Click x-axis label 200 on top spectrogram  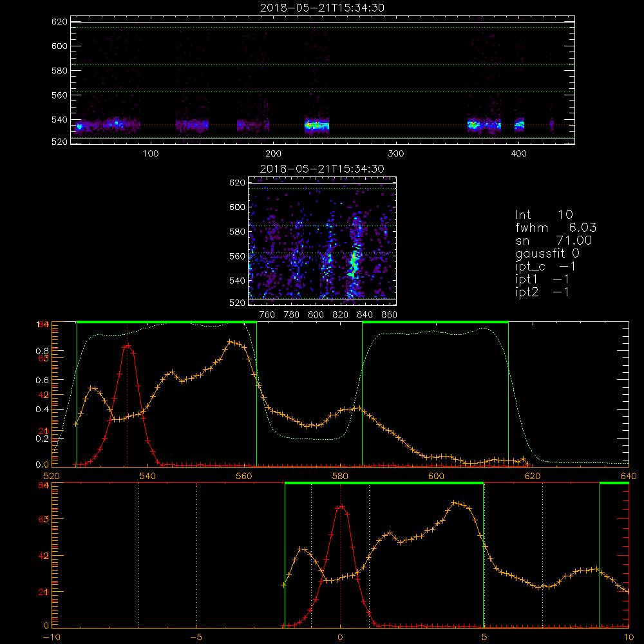coord(273,154)
